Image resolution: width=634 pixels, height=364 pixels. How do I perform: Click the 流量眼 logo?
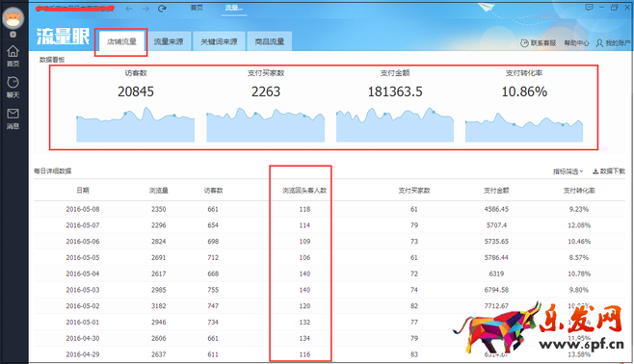[x=63, y=37]
